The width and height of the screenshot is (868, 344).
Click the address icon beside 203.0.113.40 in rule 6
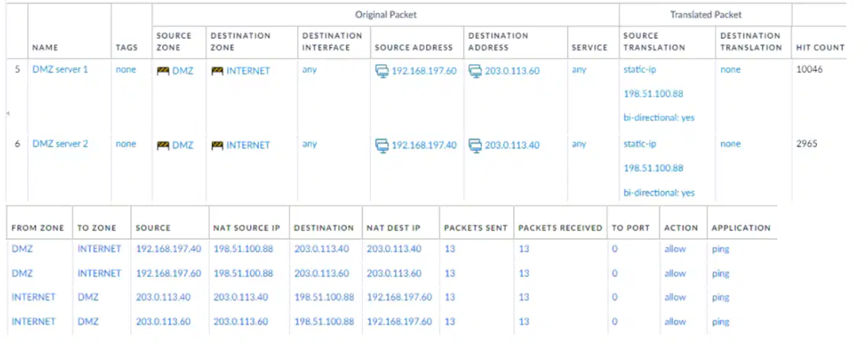click(476, 145)
